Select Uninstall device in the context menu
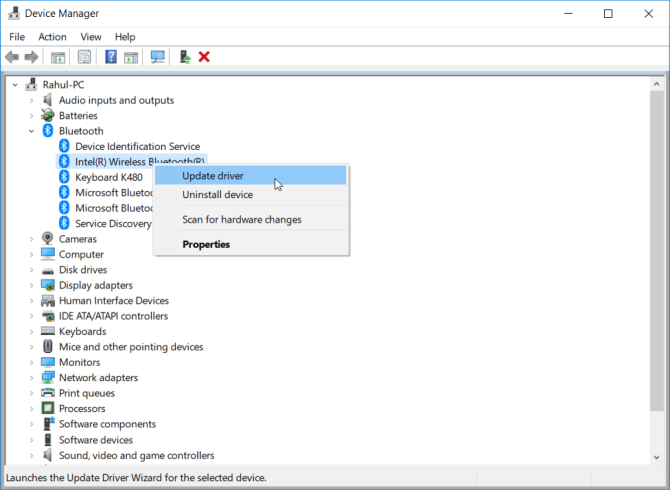 click(217, 195)
